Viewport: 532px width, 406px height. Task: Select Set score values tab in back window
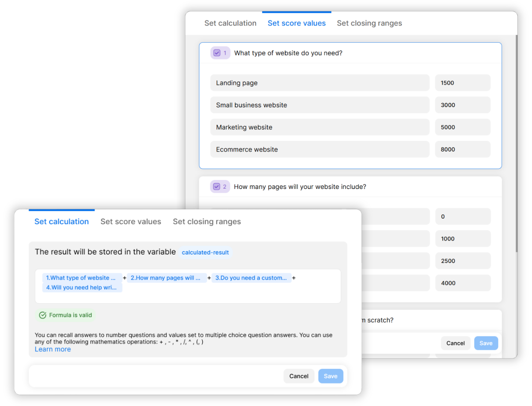pos(297,23)
